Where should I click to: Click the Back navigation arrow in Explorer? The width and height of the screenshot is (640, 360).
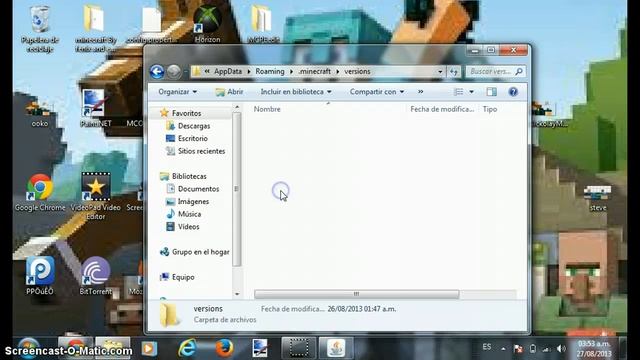tap(157, 71)
